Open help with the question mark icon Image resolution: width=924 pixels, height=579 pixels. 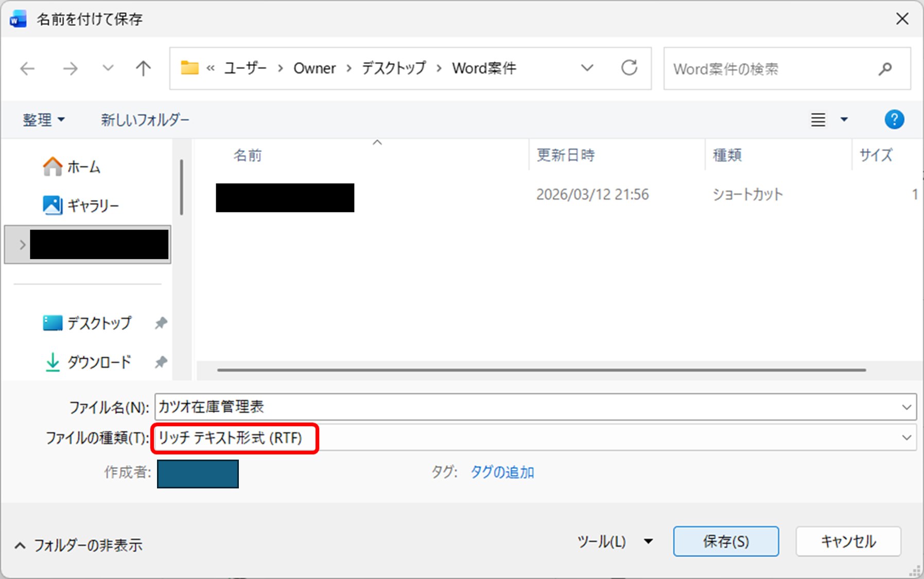click(x=894, y=119)
